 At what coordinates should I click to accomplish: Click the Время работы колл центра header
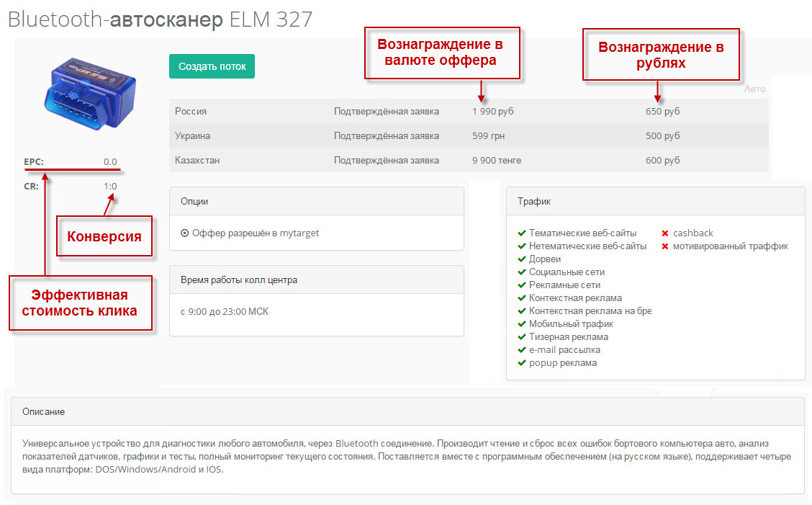click(317, 280)
